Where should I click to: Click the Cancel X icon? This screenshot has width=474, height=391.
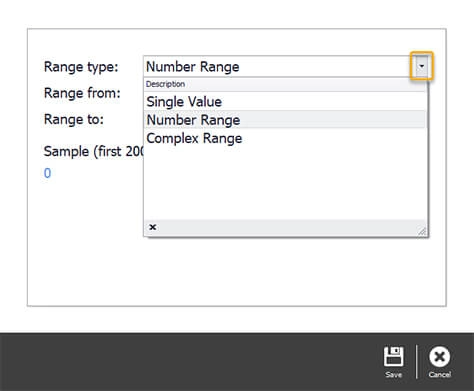[x=439, y=356]
